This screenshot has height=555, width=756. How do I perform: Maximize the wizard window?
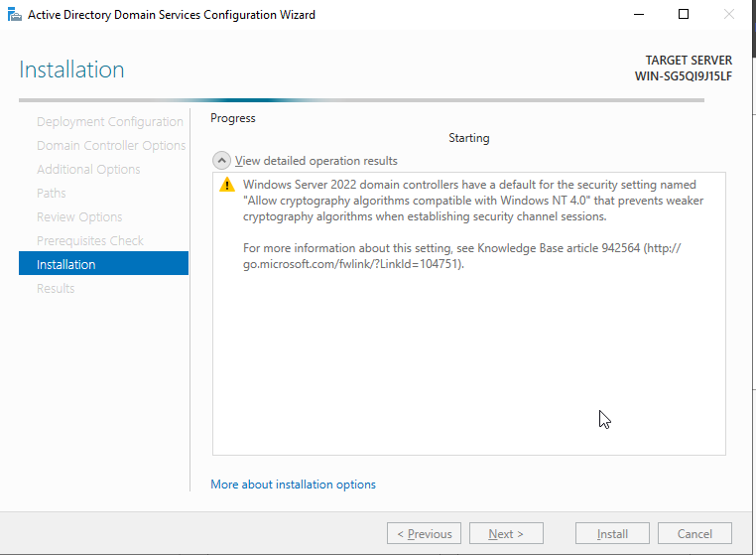tap(684, 15)
